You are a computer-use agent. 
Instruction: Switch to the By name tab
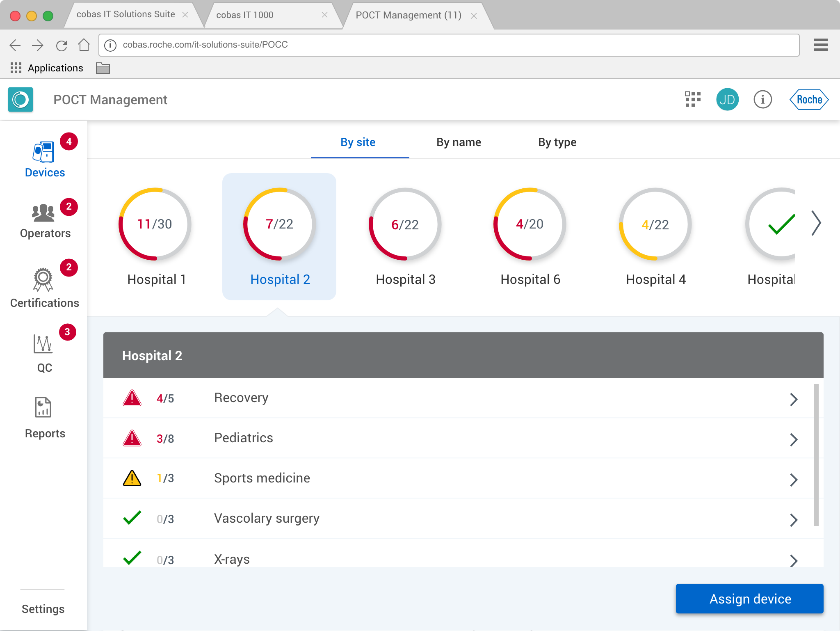pos(459,142)
